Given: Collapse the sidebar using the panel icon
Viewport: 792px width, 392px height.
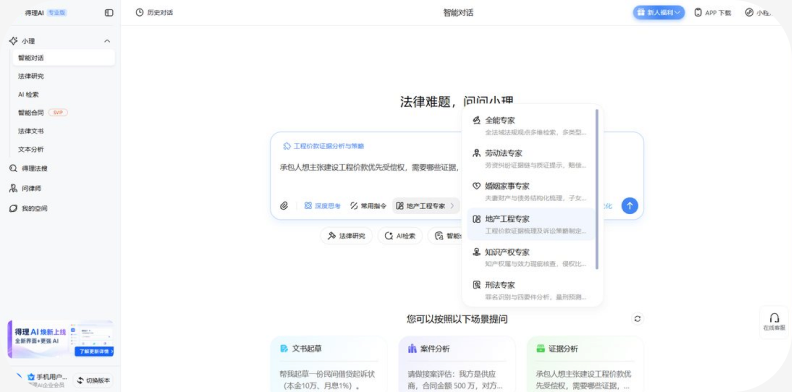Looking at the screenshot, I should [x=109, y=13].
